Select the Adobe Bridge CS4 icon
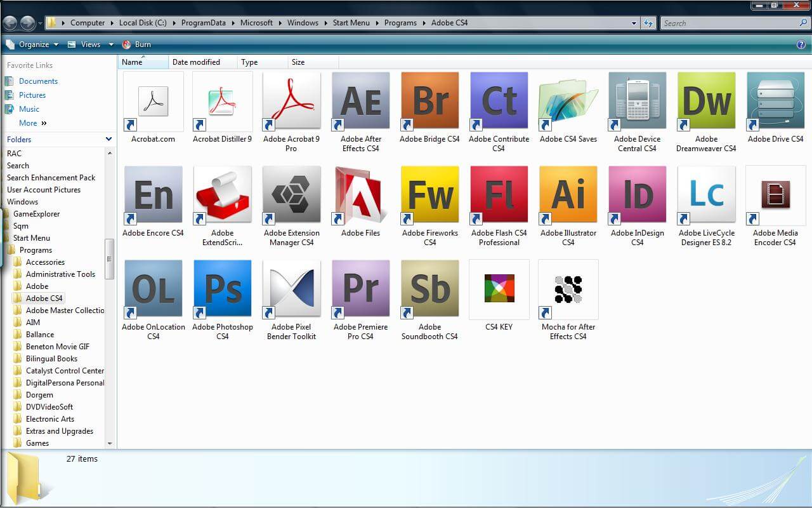This screenshot has height=508, width=812. tap(429, 102)
